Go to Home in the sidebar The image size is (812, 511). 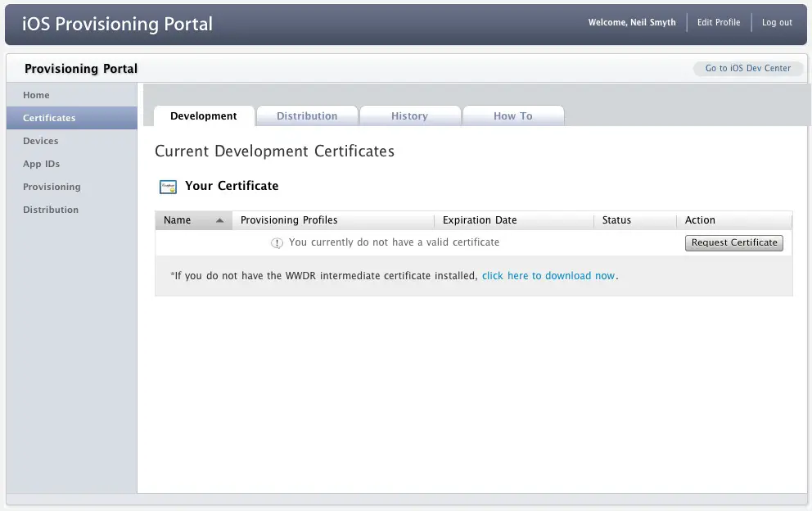(x=37, y=95)
